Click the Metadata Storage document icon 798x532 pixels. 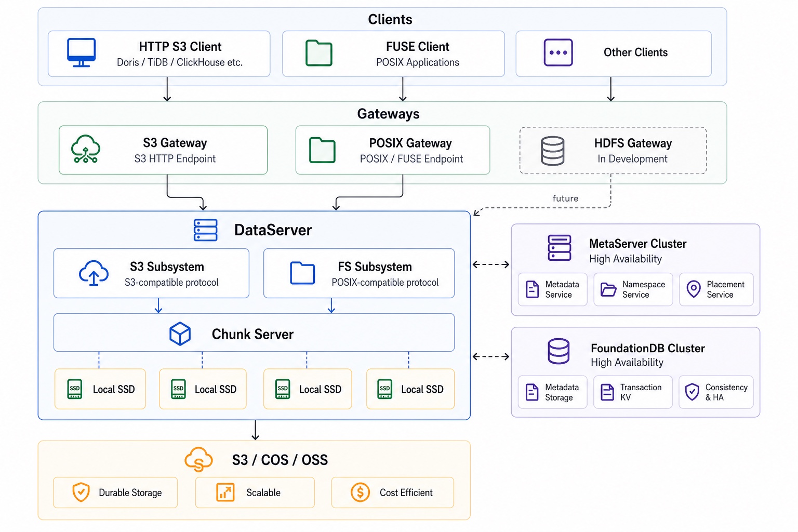533,392
